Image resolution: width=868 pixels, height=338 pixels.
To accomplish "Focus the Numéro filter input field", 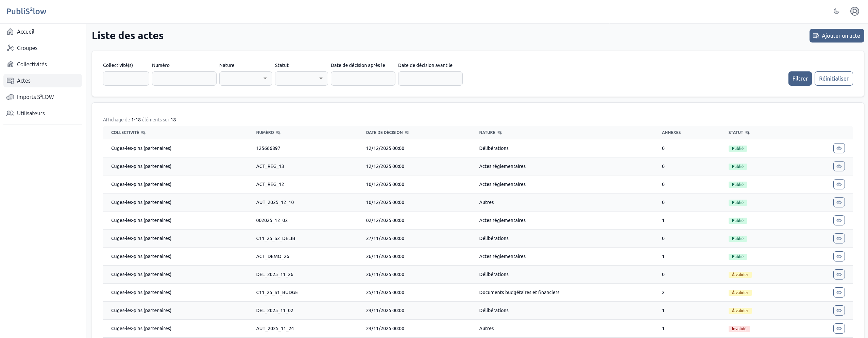I will (184, 79).
